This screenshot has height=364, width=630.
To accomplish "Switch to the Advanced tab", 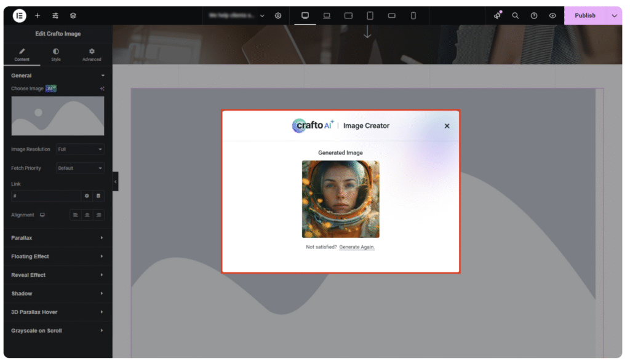I will (x=92, y=55).
